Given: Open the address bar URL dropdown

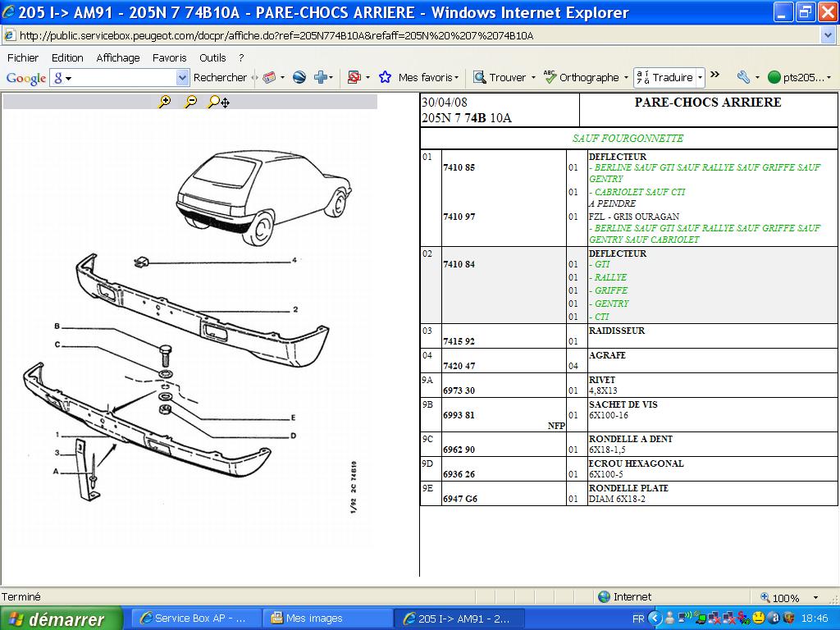Looking at the screenshot, I should (x=828, y=35).
